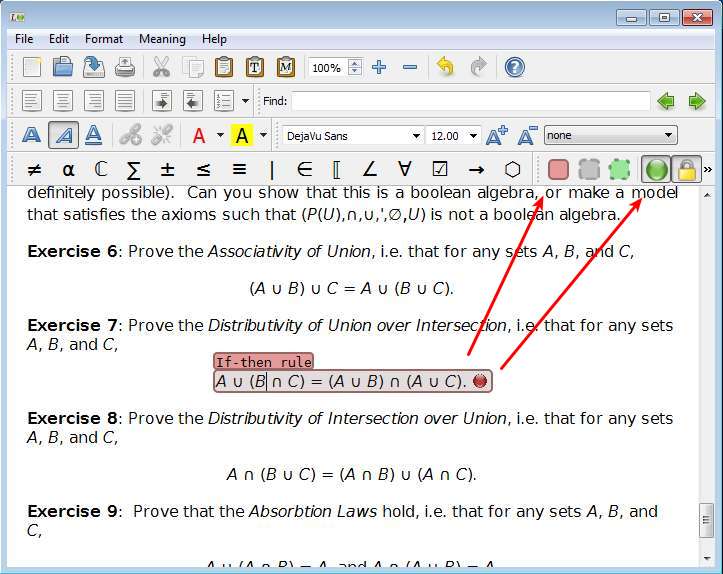Click into the Find search field

pyautogui.click(x=470, y=101)
